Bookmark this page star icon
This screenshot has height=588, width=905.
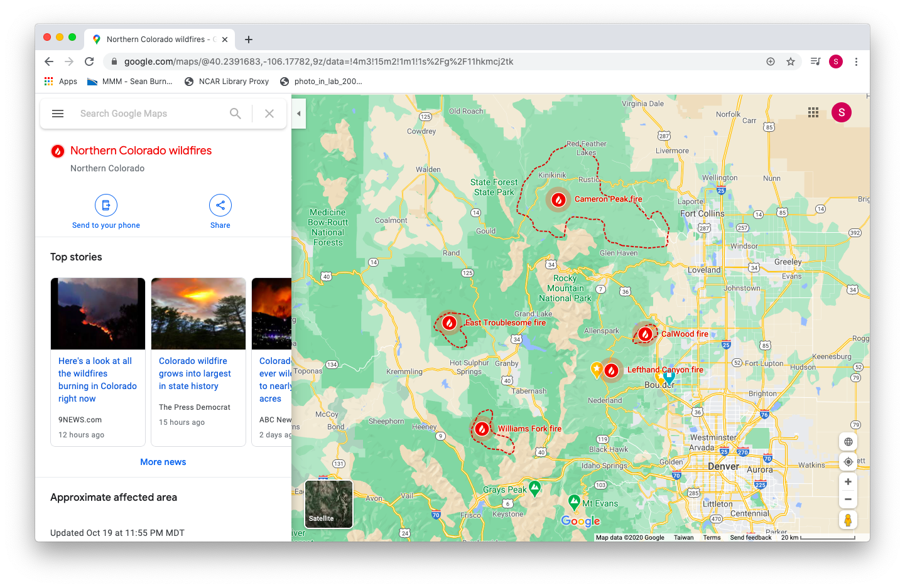click(x=791, y=61)
